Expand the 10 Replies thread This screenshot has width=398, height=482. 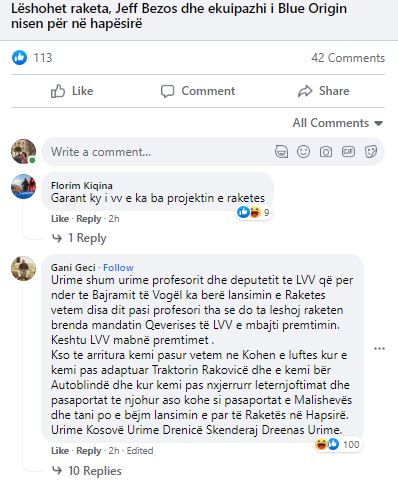[x=87, y=471]
